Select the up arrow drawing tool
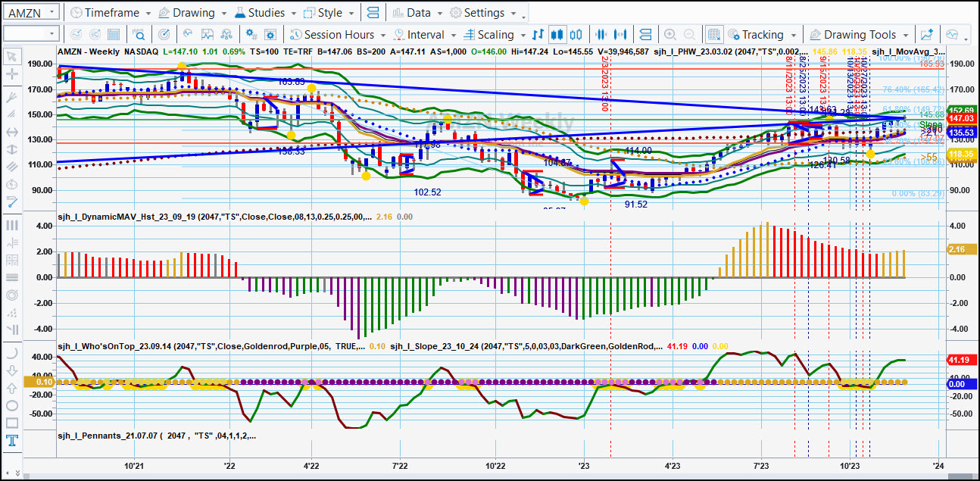This screenshot has height=481, width=980. coord(11,388)
